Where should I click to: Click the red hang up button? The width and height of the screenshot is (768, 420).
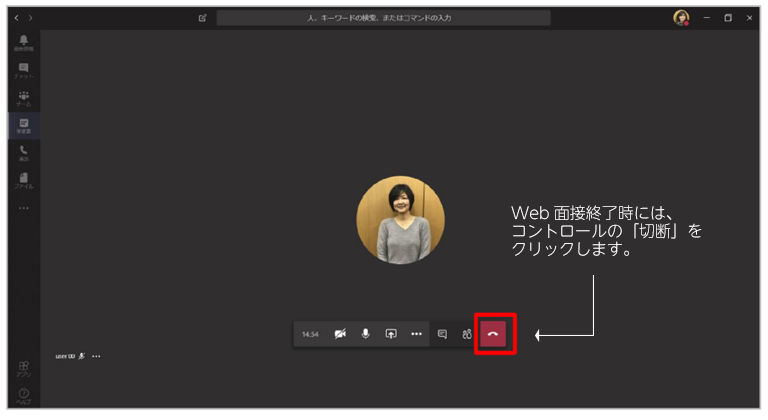493,334
